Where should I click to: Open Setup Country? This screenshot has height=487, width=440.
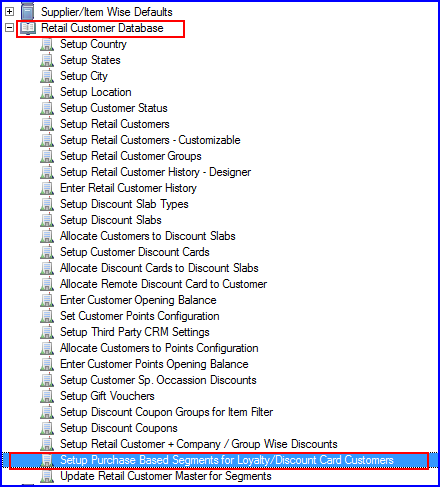93,44
